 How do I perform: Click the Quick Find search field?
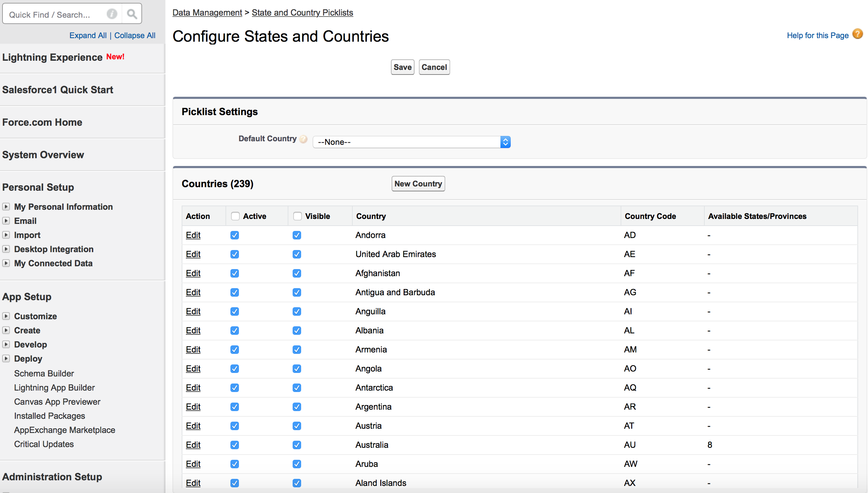(x=53, y=14)
